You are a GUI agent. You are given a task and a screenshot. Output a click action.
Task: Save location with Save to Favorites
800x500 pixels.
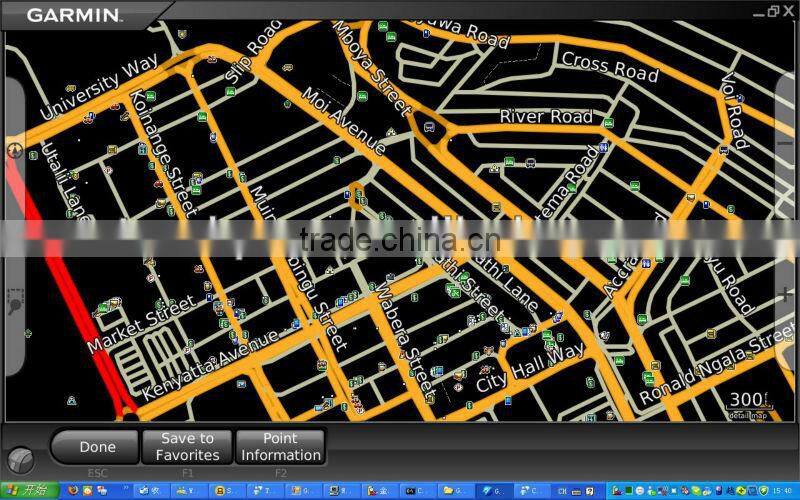coord(187,447)
